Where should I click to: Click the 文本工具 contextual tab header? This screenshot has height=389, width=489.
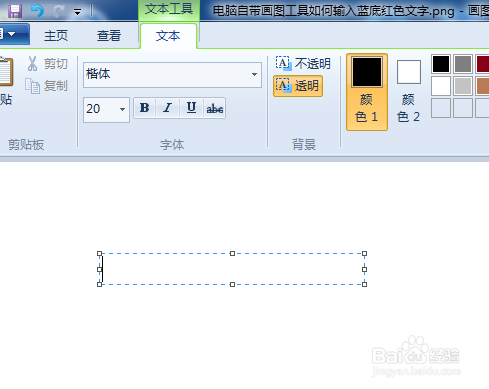169,9
